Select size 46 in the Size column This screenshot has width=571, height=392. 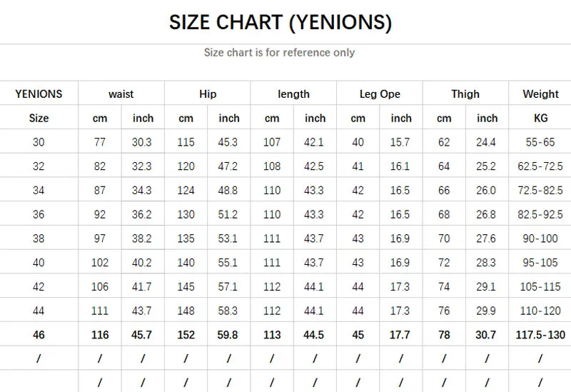39,335
